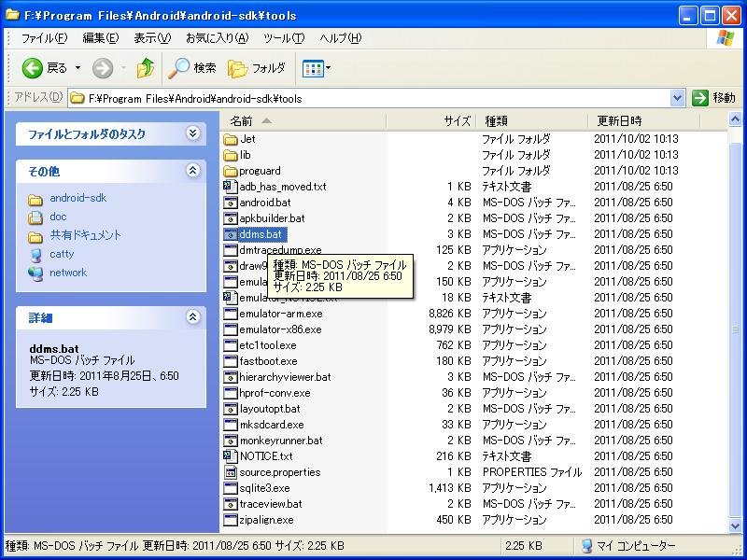Click the etc1tool.exe icon
747x560 pixels.
[231, 345]
